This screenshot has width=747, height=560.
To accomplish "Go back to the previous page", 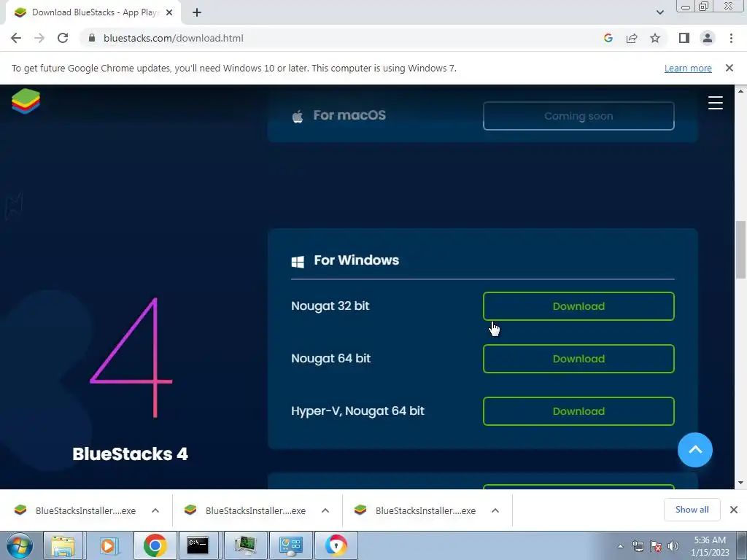I will coord(16,38).
